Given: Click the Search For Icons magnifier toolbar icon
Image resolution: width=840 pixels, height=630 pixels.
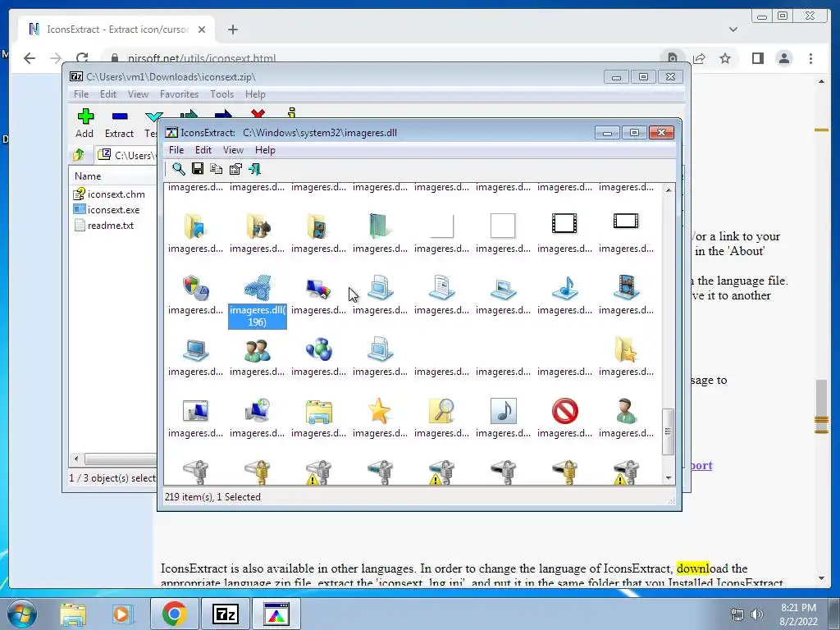Looking at the screenshot, I should click(178, 169).
